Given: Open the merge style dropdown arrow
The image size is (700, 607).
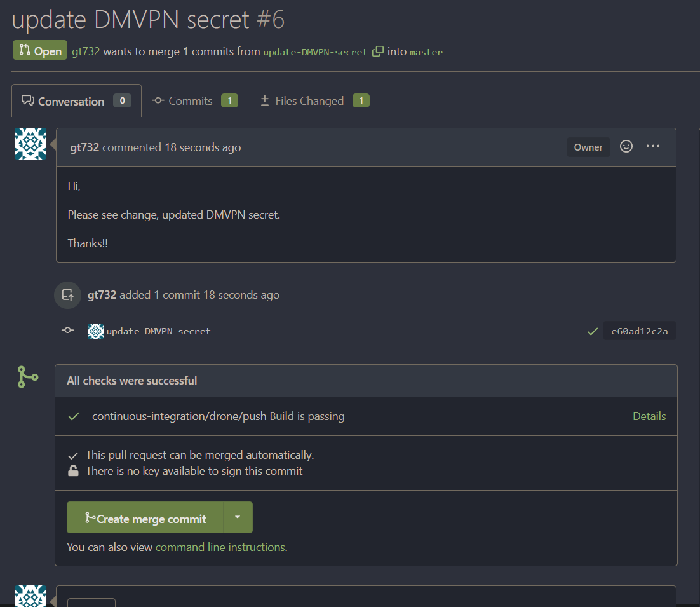Looking at the screenshot, I should click(238, 517).
